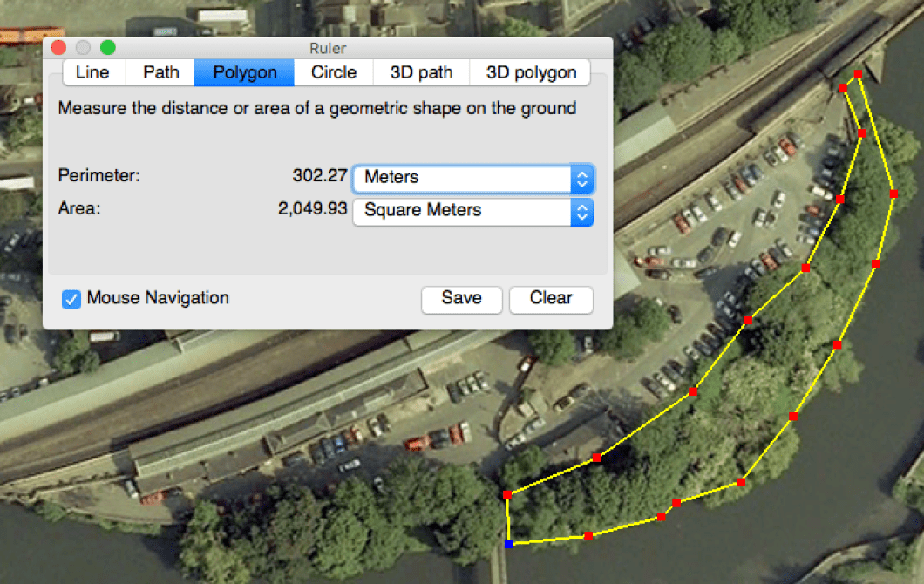The width and height of the screenshot is (924, 584).
Task: Close the Ruler window
Action: point(58,48)
